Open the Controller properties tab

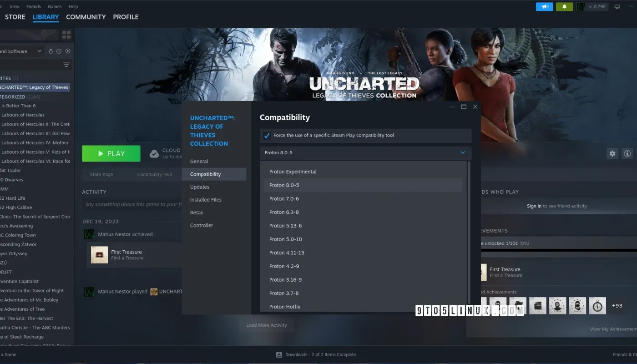[214, 225]
